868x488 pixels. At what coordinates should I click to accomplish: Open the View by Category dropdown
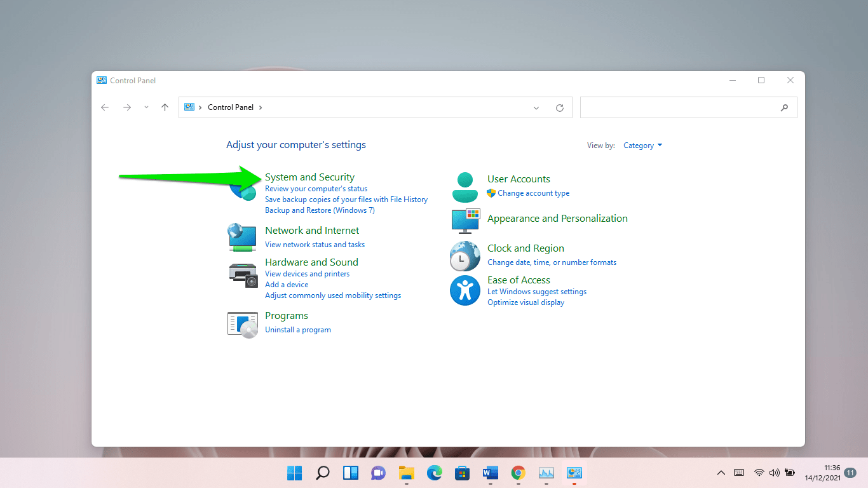coord(642,146)
